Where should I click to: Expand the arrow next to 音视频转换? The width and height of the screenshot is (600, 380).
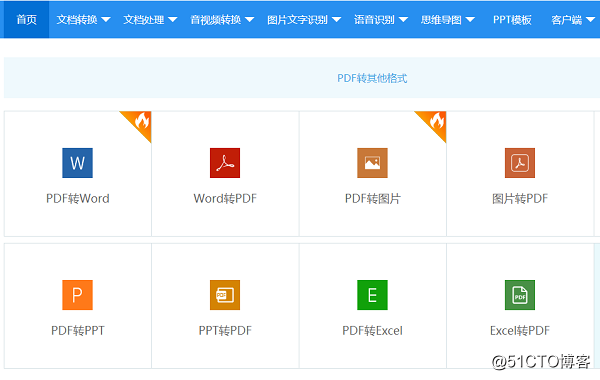249,20
